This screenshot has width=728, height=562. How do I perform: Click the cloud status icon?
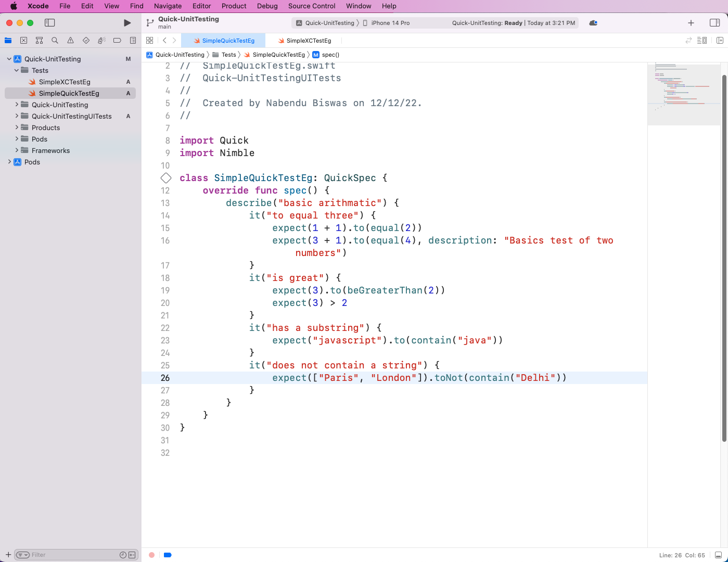[593, 23]
